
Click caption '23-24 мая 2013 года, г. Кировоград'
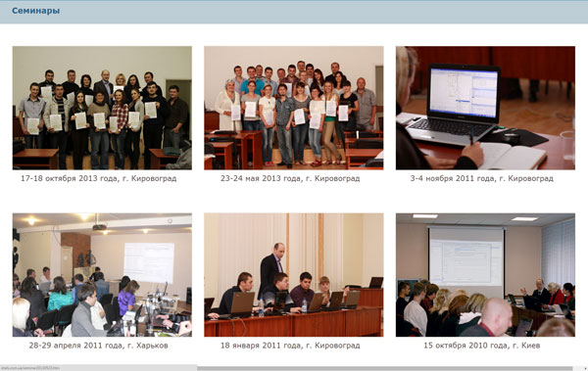290,179
